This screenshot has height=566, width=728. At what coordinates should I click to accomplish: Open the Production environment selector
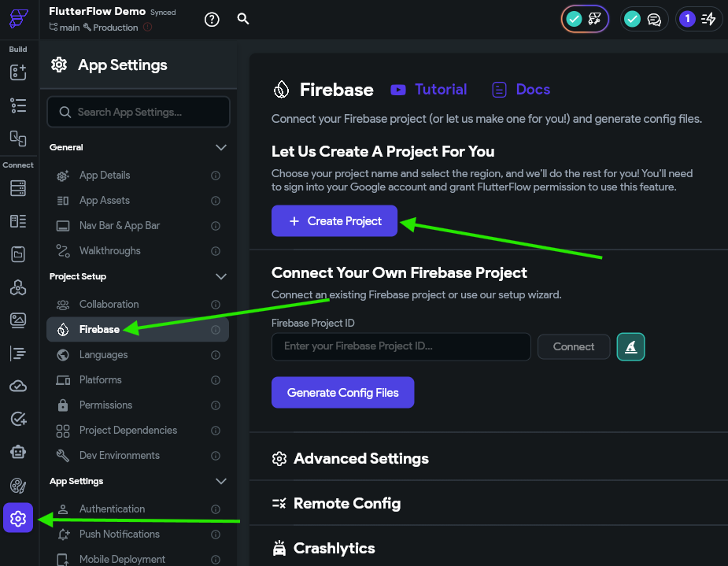[x=111, y=28]
